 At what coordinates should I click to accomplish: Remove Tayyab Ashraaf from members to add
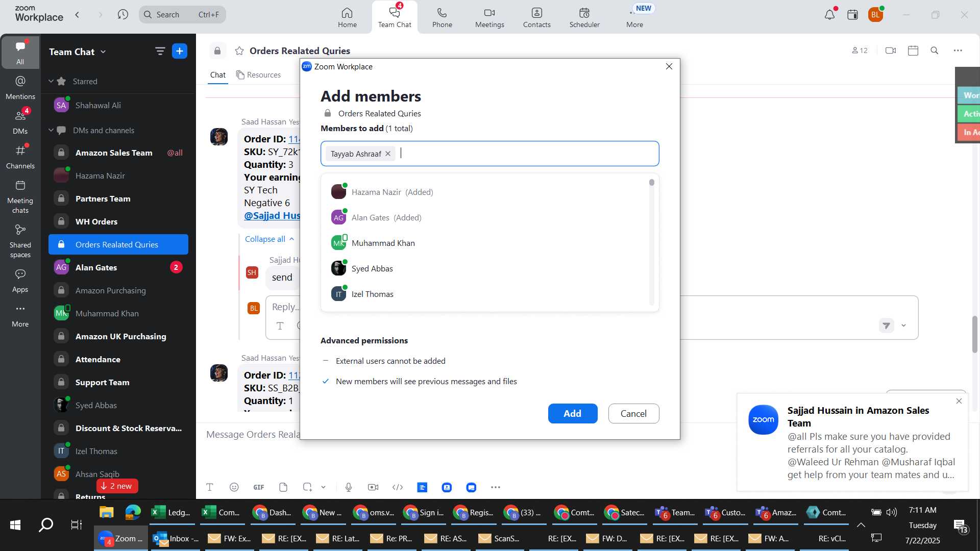point(388,154)
